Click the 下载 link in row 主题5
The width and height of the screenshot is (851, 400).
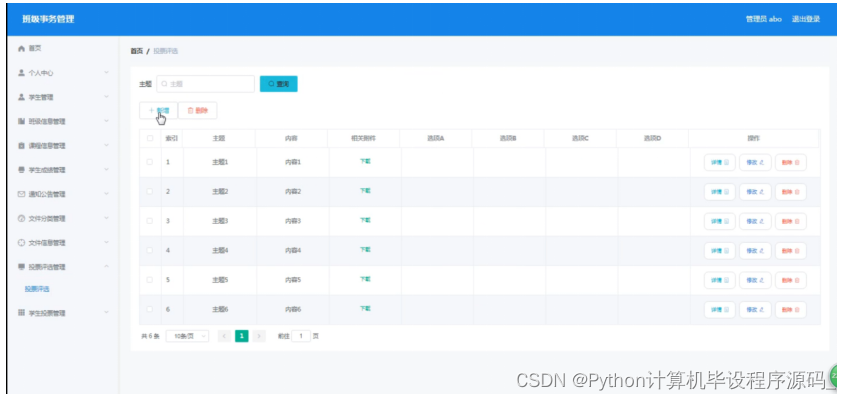pyautogui.click(x=365, y=279)
